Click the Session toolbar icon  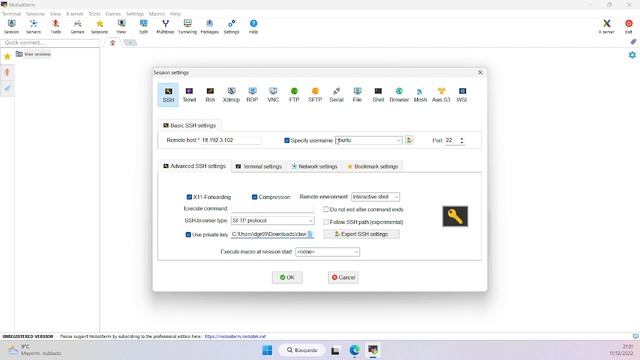11,27
